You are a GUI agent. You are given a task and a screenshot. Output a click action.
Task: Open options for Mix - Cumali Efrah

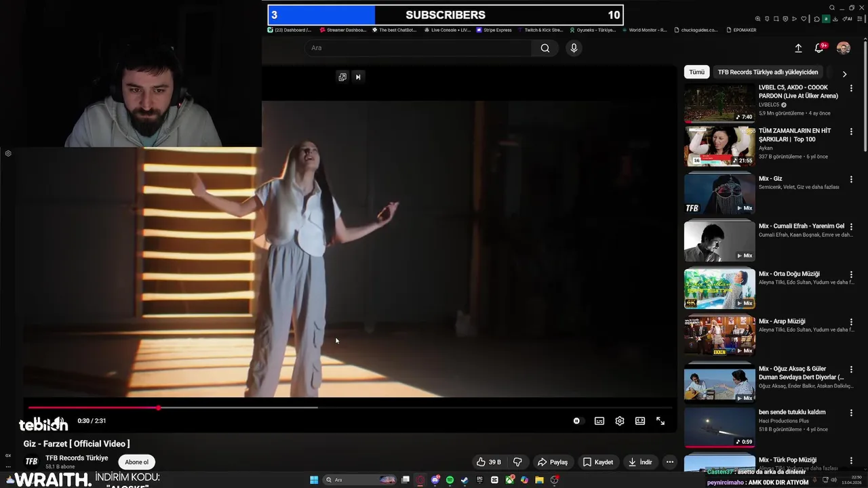click(x=851, y=226)
